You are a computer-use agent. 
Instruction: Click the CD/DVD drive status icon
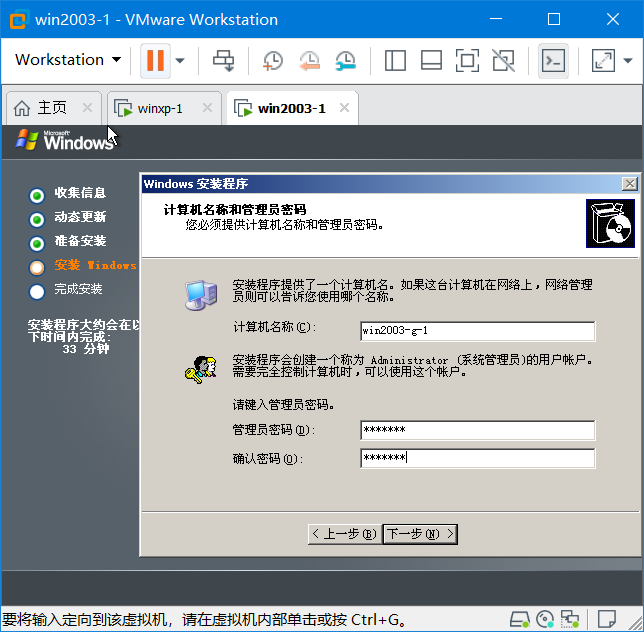coord(545,620)
